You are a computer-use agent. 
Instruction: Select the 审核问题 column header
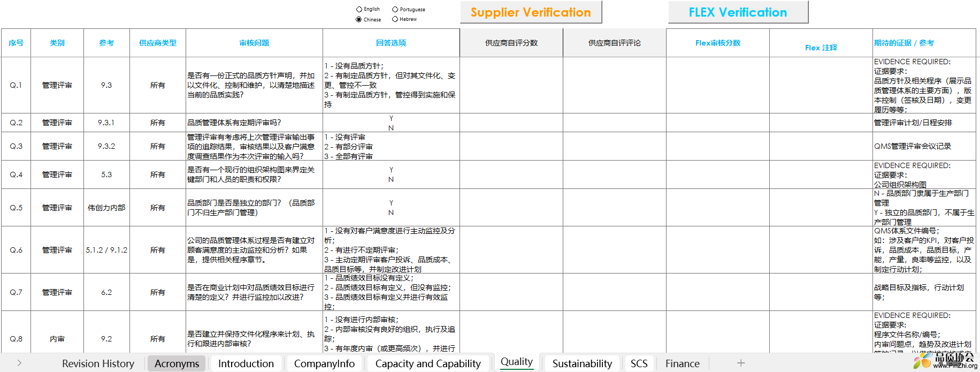tap(254, 43)
